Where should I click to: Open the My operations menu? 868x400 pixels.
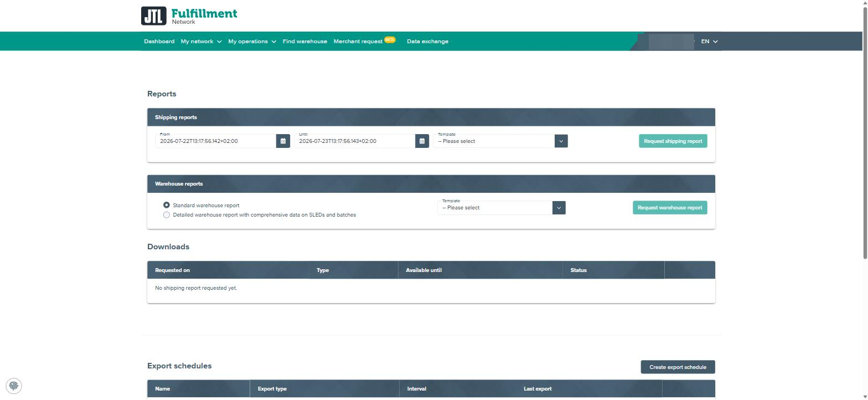(x=252, y=42)
